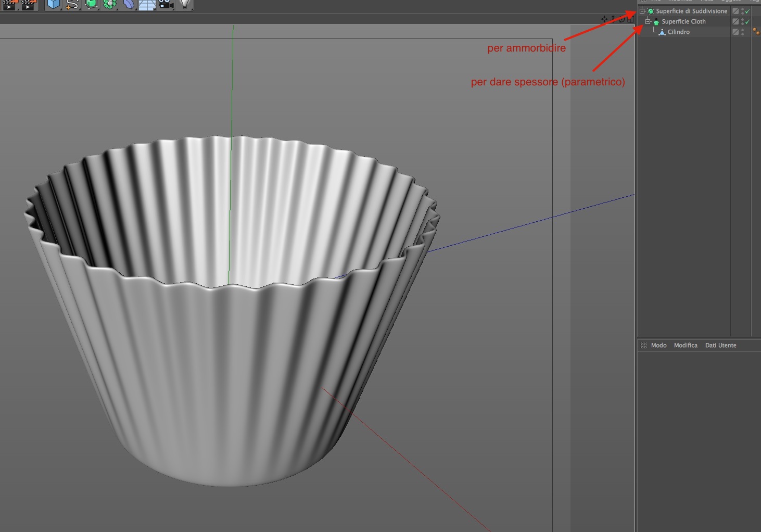761x532 pixels.
Task: Open the Cube primitive object tool
Action: (x=53, y=5)
